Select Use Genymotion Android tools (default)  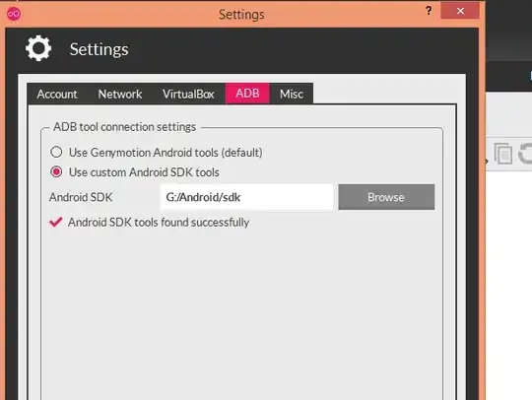pos(56,152)
